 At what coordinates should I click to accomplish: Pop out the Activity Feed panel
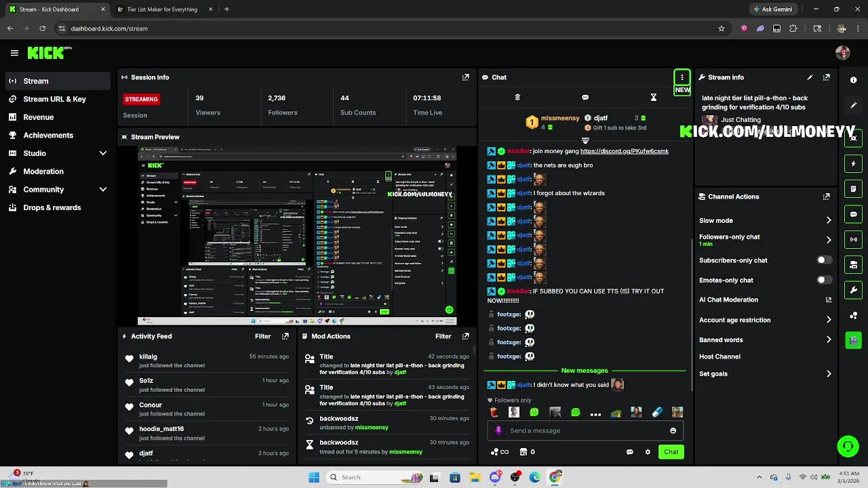[x=285, y=336]
